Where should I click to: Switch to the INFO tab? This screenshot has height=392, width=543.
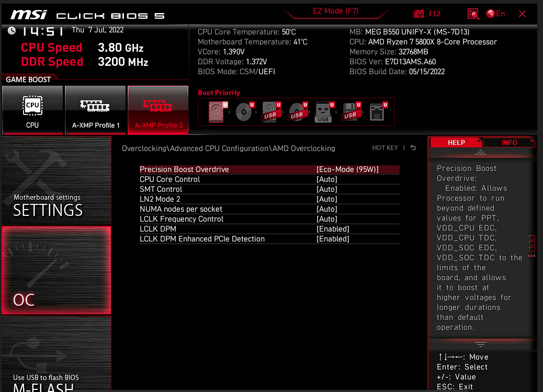(x=509, y=143)
